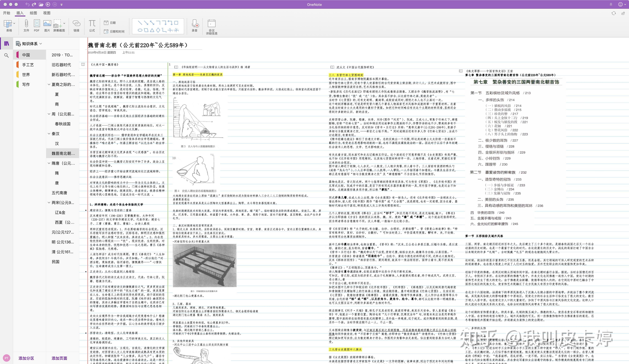This screenshot has width=629, height=364.
Task: Open search with the magnifier icon
Action: [6, 55]
